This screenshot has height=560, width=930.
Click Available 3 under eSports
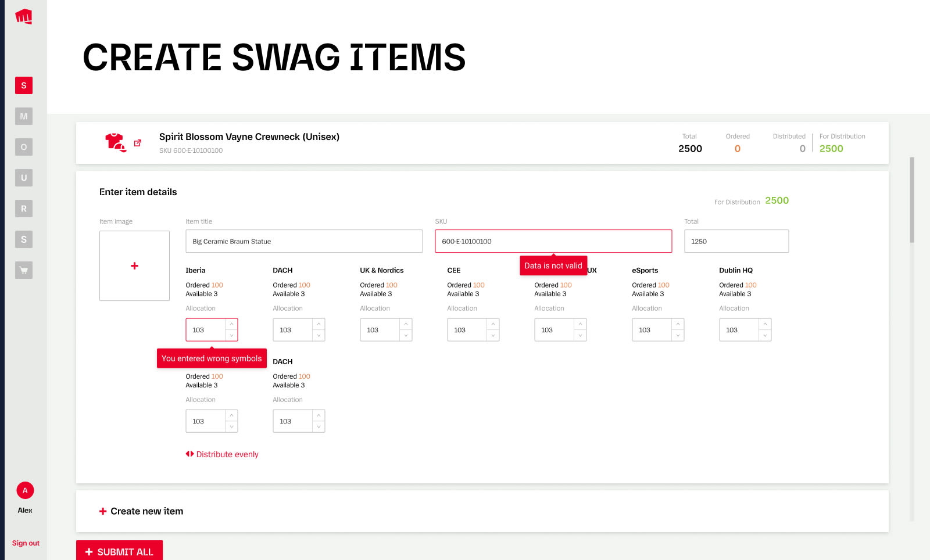pos(648,294)
